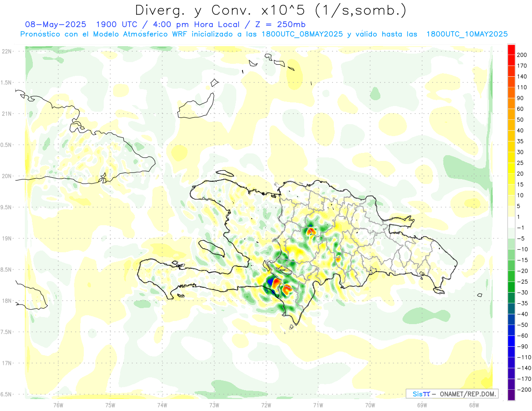This screenshot has height=411, width=532.
Task: Click the "68W" longitude label
Action: coord(474,405)
